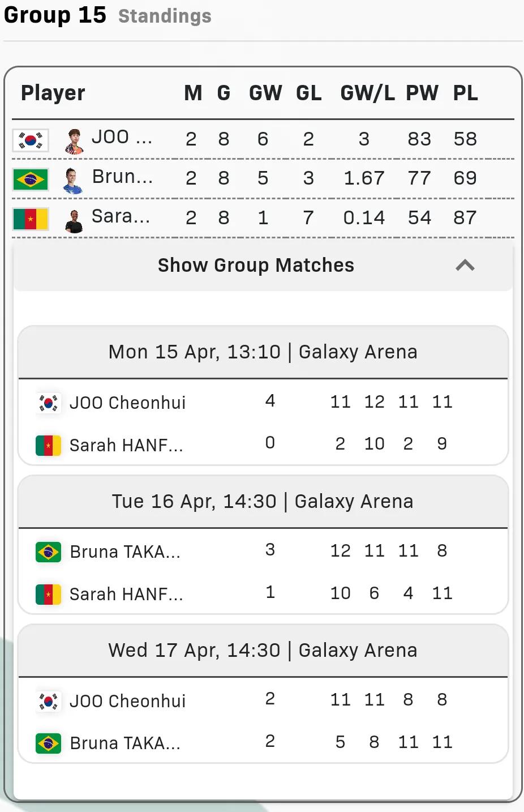
Task: Click Brun... player name in standings table
Action: [122, 177]
